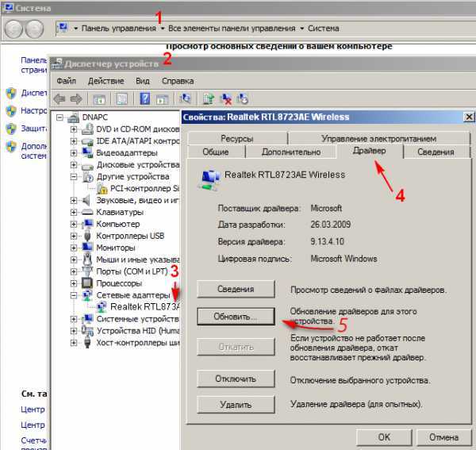476x450 pixels.
Task: Expand the Мониторы node
Action: 73,248
